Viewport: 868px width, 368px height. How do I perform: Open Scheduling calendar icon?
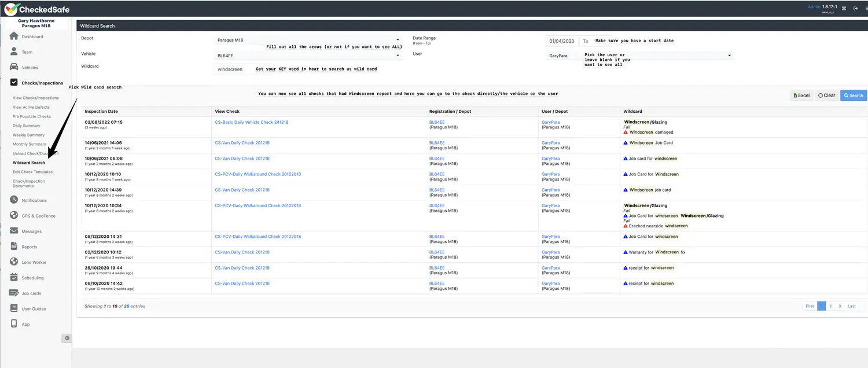(x=14, y=278)
